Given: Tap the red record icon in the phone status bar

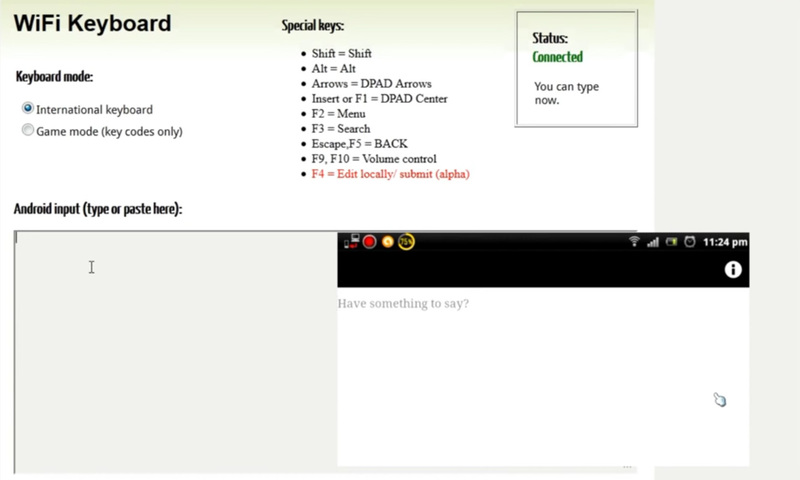Looking at the screenshot, I should coord(369,242).
